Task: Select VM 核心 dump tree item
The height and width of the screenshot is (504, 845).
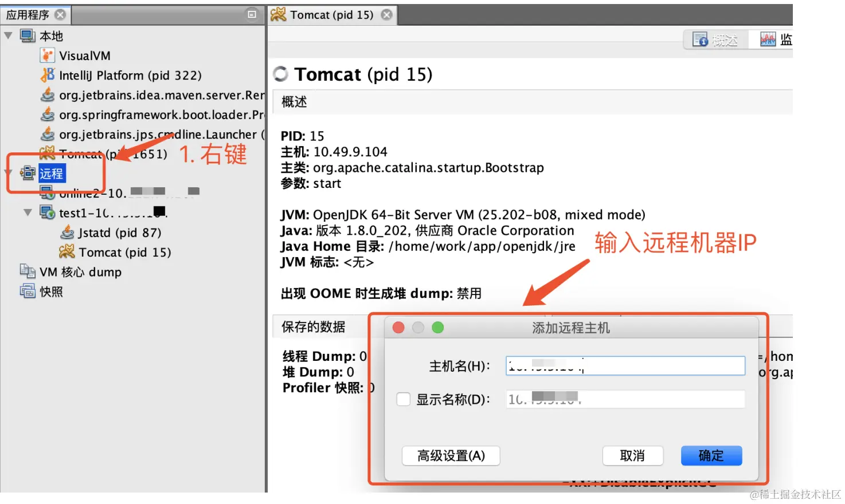Action: (81, 272)
